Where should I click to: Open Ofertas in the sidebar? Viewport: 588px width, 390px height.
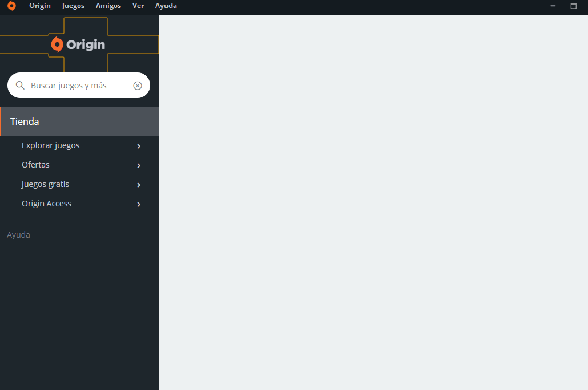point(35,165)
